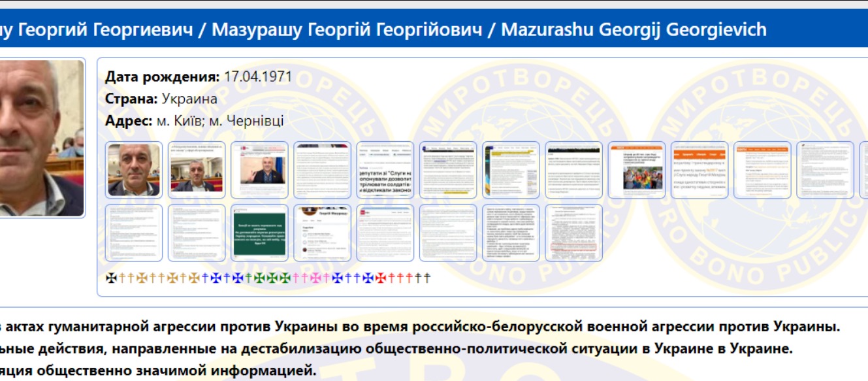868x381 pixels.
Task: Open the large profile photo of Mazurashu
Action: click(40, 138)
